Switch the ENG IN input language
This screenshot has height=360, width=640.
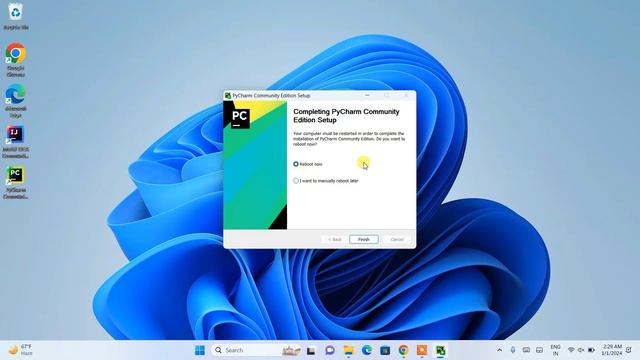[x=556, y=350]
